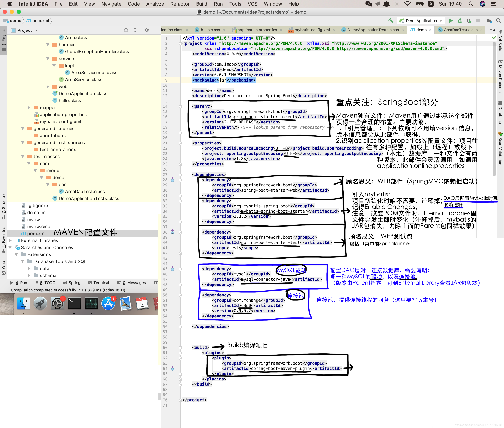The height and width of the screenshot is (428, 504).
Task: Click gutter icon on line 38
Action: [x=173, y=232]
